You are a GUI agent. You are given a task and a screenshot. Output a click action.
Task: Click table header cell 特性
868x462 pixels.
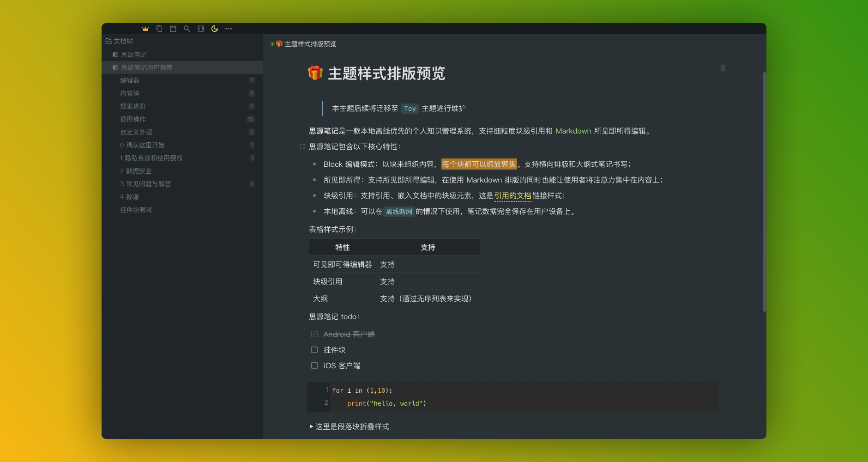point(343,247)
